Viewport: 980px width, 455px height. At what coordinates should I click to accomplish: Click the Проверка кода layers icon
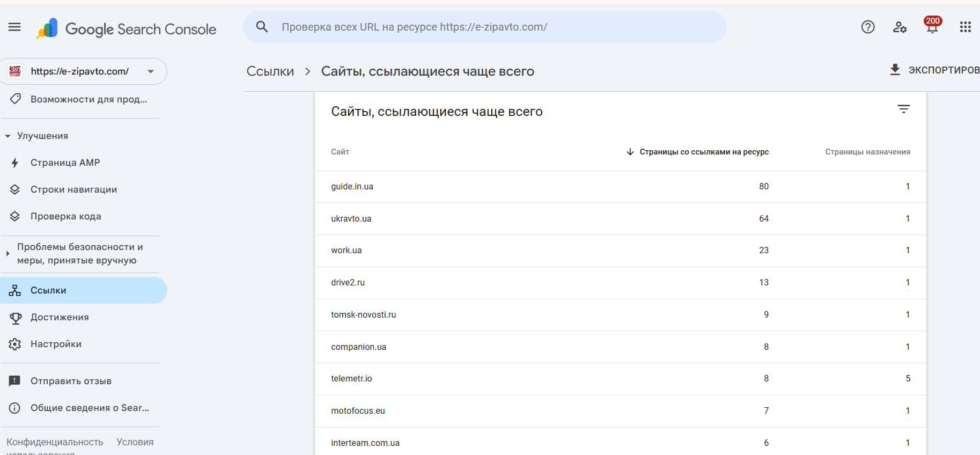coord(15,216)
